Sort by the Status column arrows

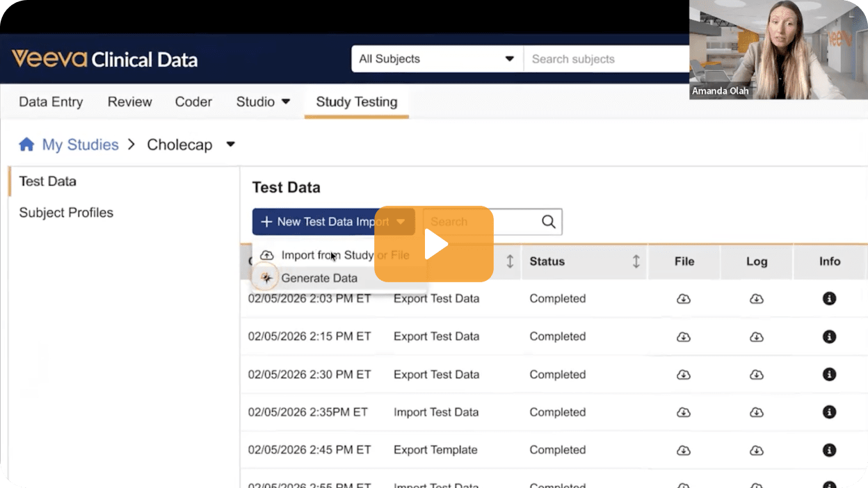point(636,261)
